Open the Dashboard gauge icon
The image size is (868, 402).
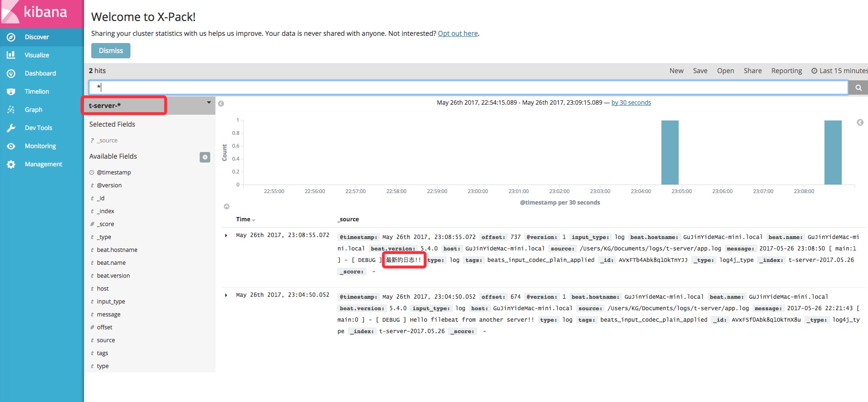tap(11, 74)
